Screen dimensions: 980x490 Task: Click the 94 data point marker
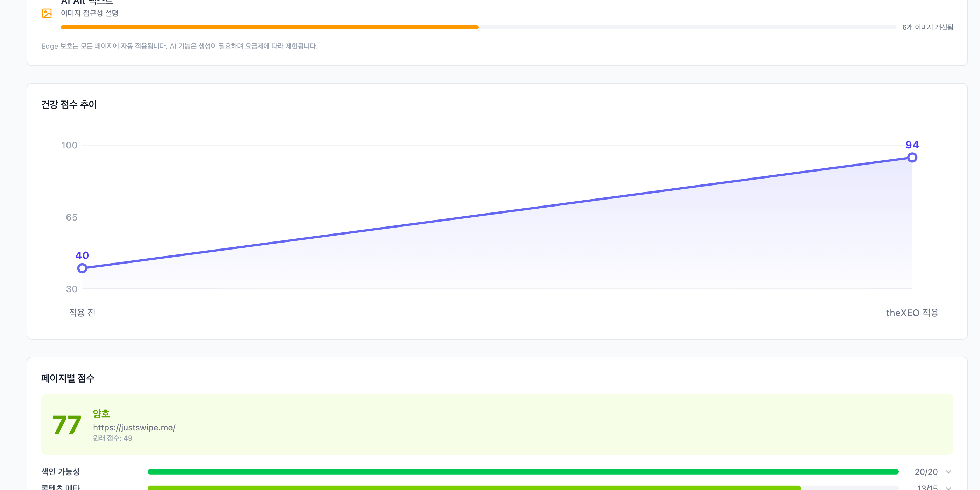[x=912, y=157]
